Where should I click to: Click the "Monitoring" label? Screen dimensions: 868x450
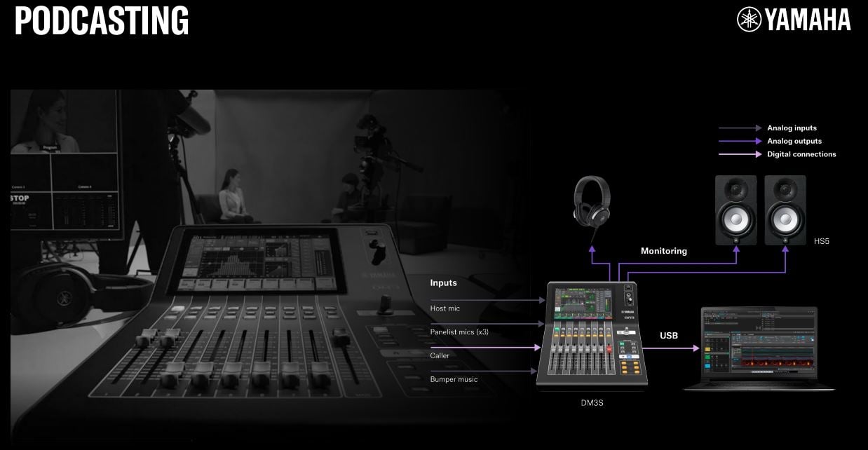pyautogui.click(x=664, y=251)
